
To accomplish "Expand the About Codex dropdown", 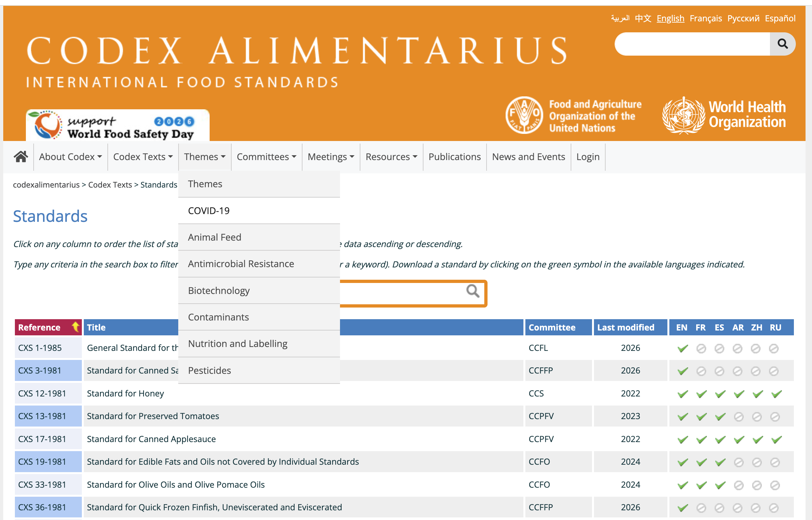I will (x=70, y=157).
